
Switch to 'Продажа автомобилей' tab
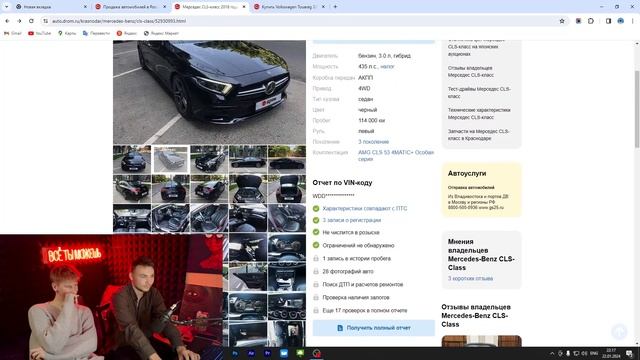click(131, 7)
